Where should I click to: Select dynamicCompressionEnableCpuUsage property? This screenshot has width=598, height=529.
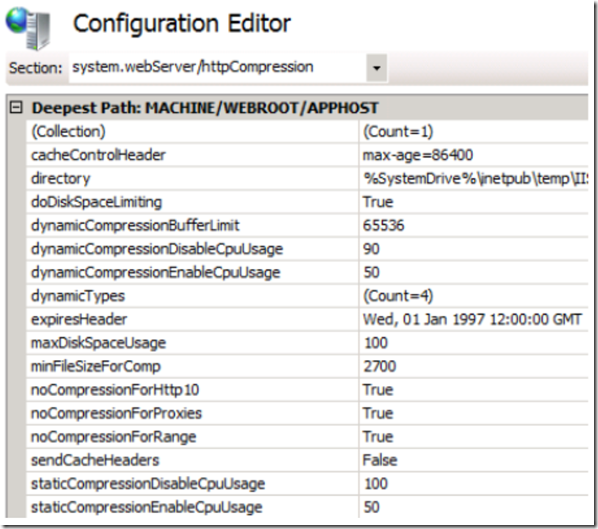pyautogui.click(x=156, y=273)
